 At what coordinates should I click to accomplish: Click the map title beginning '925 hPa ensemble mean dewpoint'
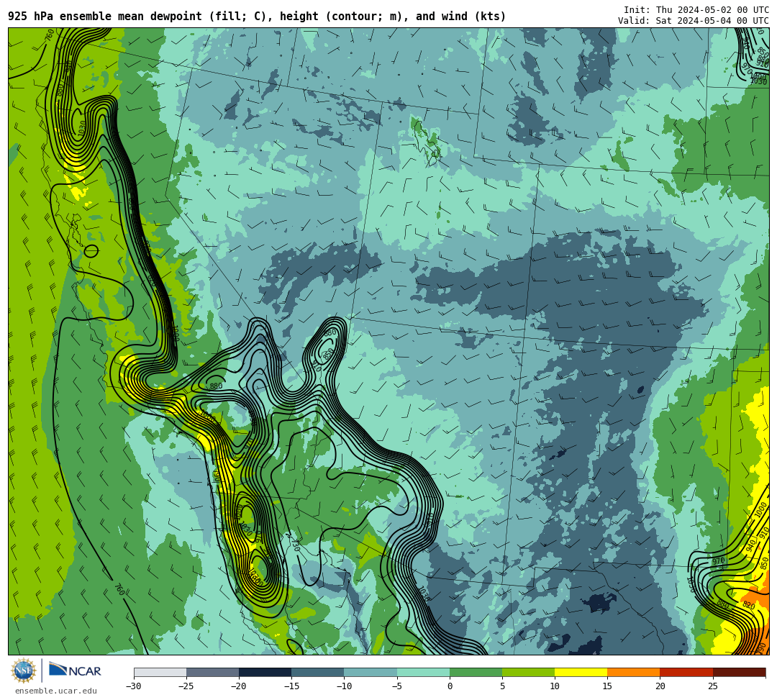tap(257, 17)
